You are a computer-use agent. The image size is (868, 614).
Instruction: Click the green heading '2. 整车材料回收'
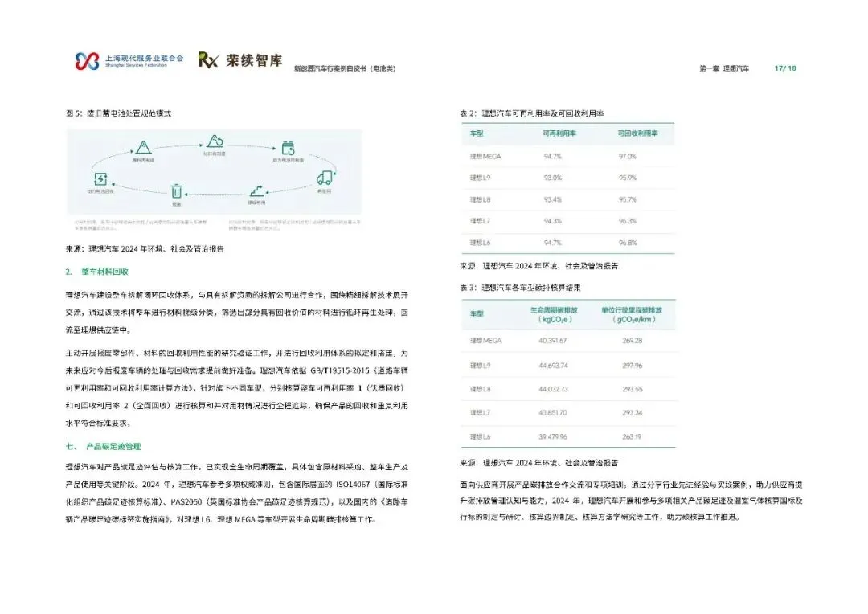pos(97,272)
